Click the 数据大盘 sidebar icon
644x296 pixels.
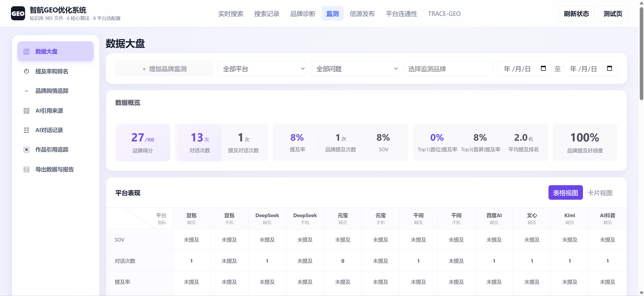click(x=26, y=51)
